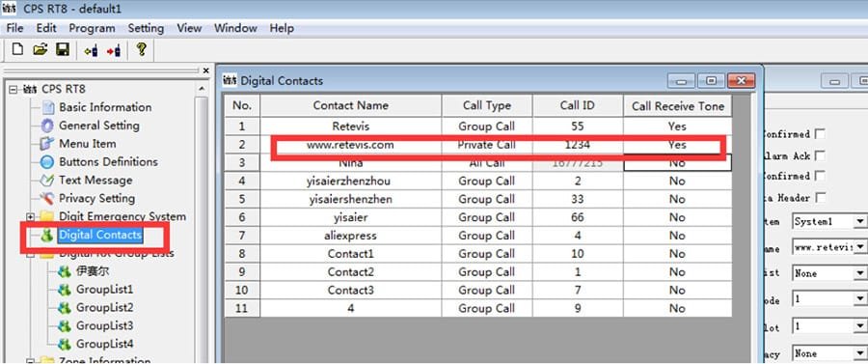868x364 pixels.
Task: Click the Buttons Definitions blue circle icon
Action: coord(48,162)
